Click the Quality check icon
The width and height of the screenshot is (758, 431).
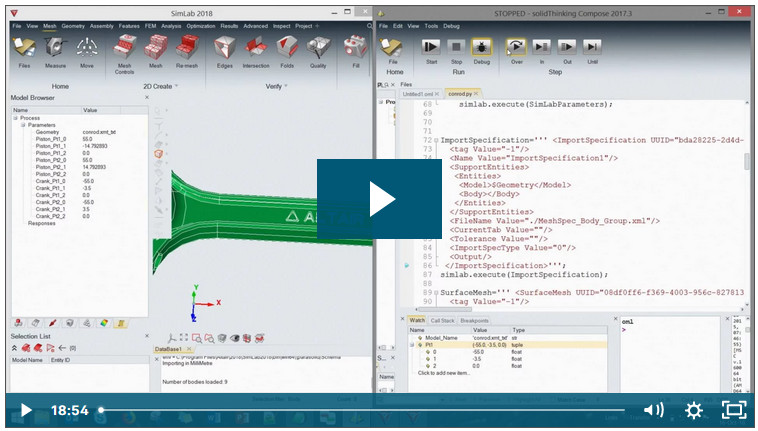point(317,50)
